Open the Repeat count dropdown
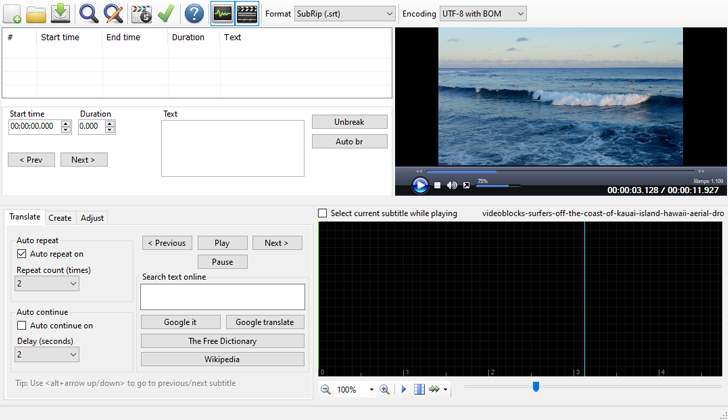 [47, 284]
